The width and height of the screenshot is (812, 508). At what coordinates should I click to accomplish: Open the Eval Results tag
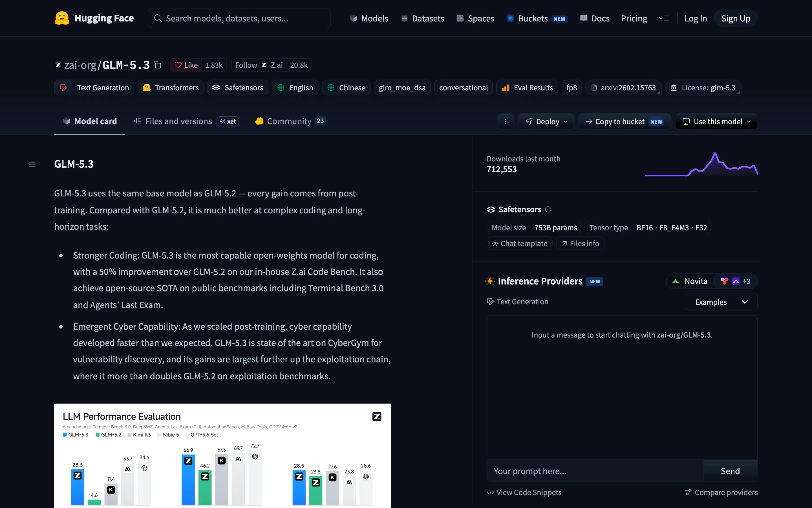[527, 88]
